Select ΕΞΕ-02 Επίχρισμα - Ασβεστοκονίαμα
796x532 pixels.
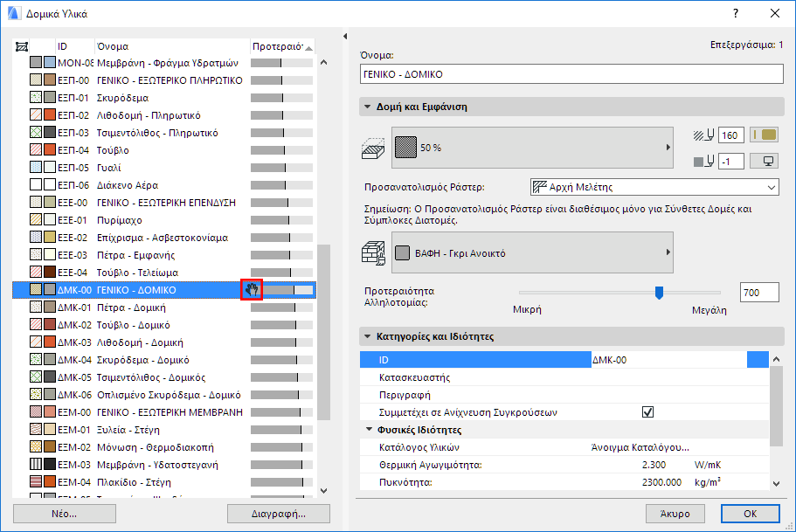[x=164, y=238]
